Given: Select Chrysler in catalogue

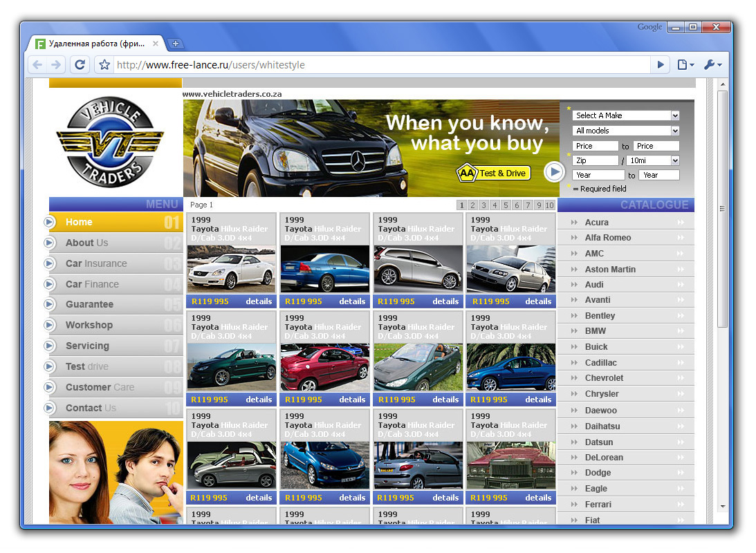Looking at the screenshot, I should click(602, 394).
